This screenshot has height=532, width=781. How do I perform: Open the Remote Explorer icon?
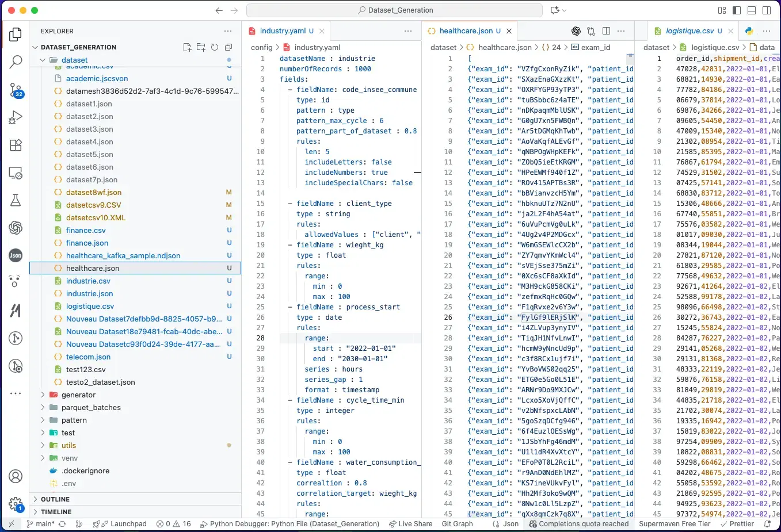coord(16,172)
